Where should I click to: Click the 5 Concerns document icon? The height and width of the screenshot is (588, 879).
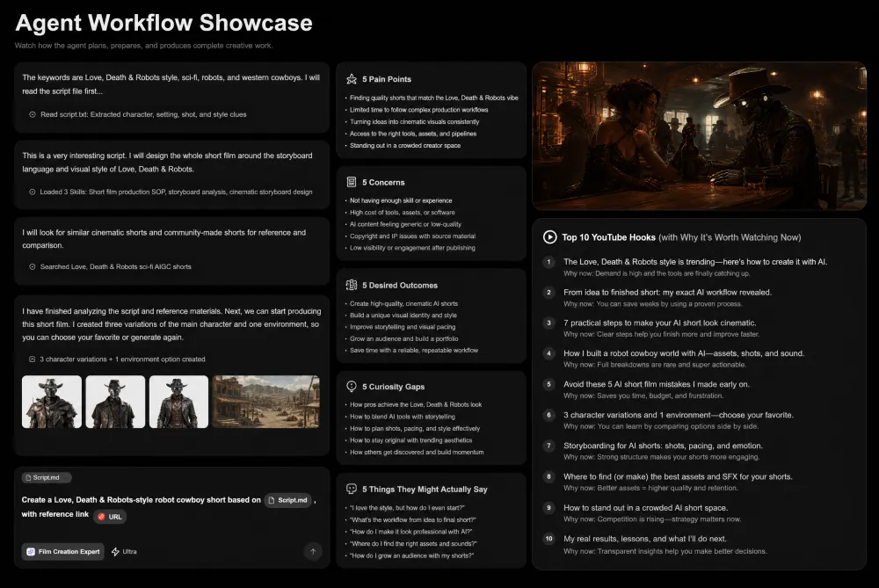click(x=352, y=182)
